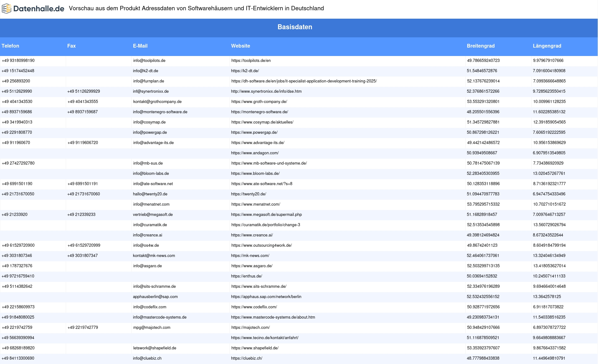Select latitude value 48.777988433838
The image size is (598, 364).
click(x=483, y=358)
